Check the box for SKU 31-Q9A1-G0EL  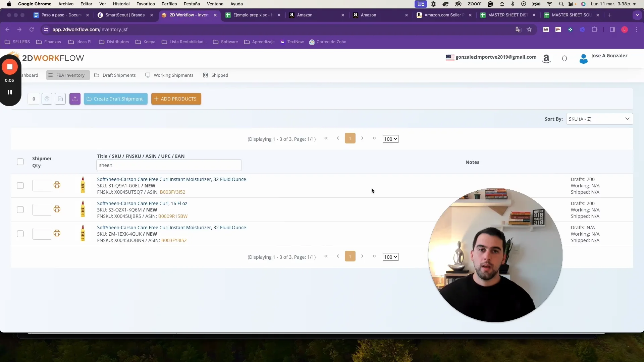[x=20, y=186]
